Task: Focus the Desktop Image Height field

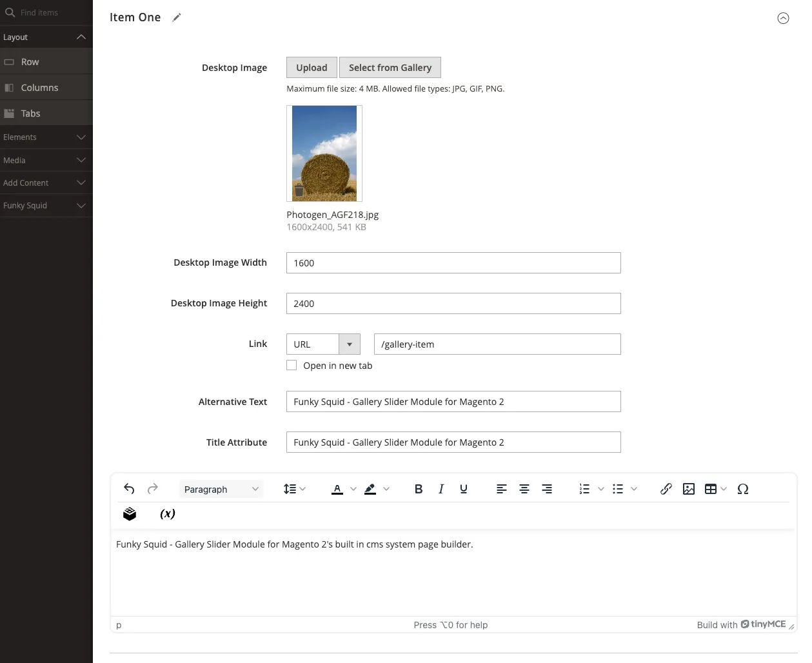Action: click(x=453, y=303)
